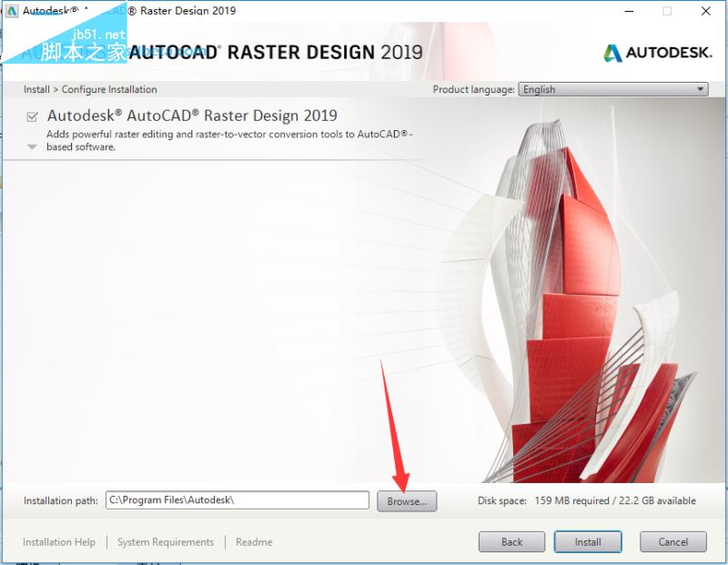728x565 pixels.
Task: Close the installer window
Action: (706, 11)
